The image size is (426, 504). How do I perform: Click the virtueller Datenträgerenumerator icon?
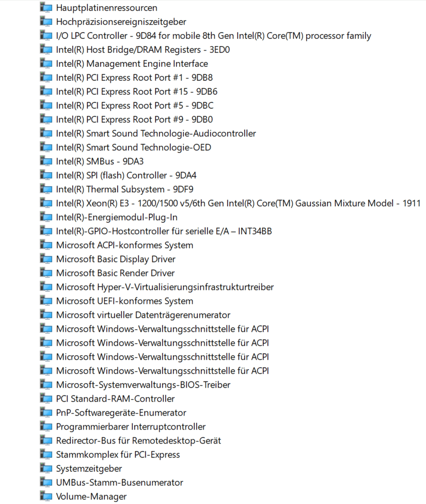tap(46, 315)
